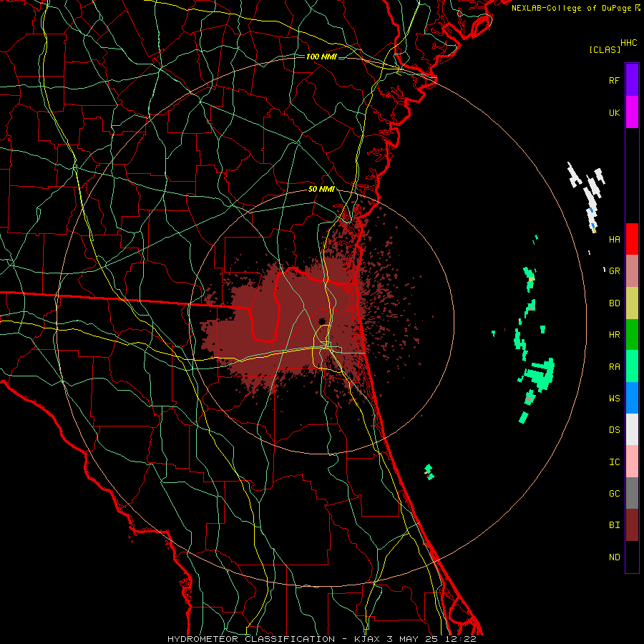Select the yellow BD legend swatch
Viewport: 644px width, 644px height.
[x=632, y=303]
